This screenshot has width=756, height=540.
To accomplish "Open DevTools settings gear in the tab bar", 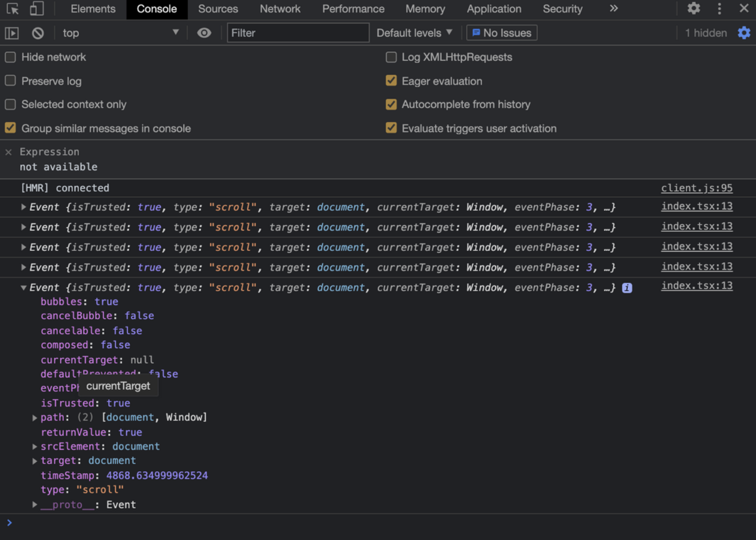I will [694, 8].
